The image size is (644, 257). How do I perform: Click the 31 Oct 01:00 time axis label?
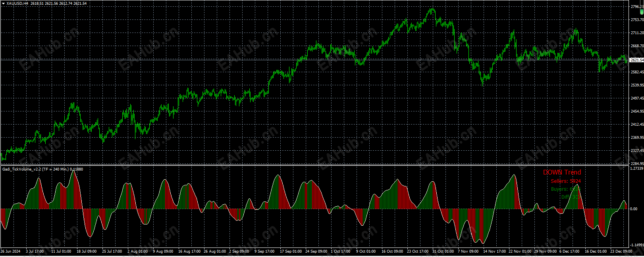443,251
